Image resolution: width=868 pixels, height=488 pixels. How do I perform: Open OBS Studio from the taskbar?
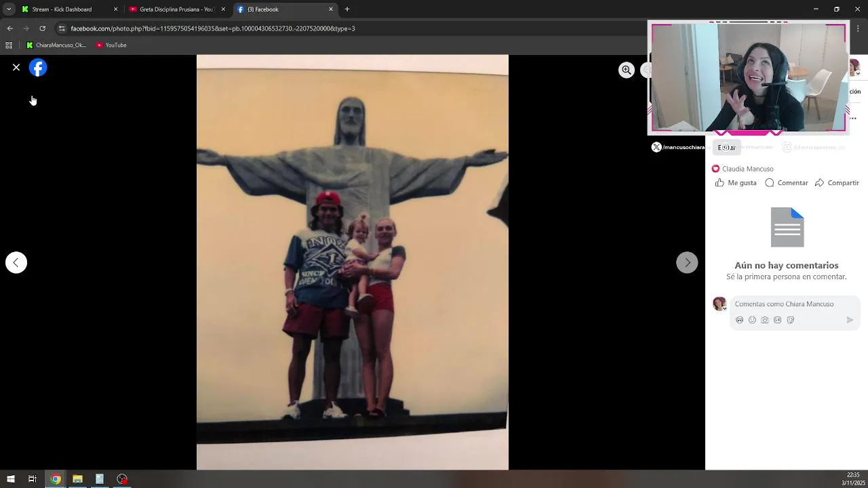122,479
